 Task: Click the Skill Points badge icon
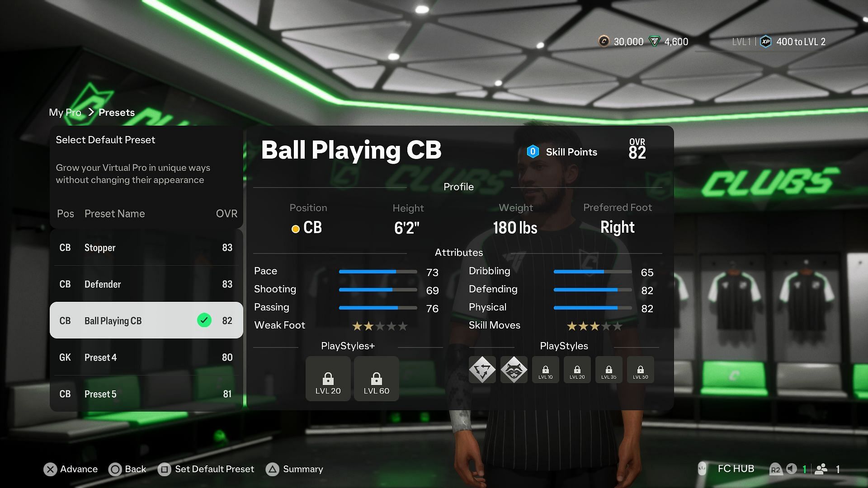pyautogui.click(x=533, y=151)
